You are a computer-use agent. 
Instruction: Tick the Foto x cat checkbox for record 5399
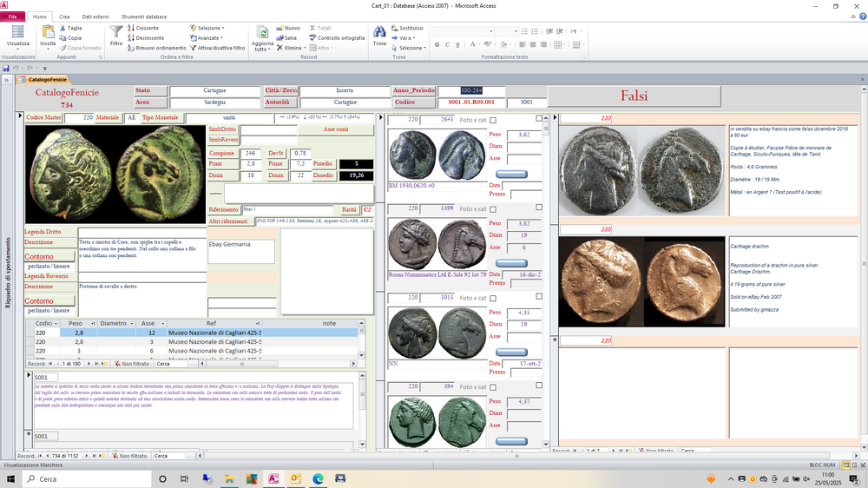[x=493, y=208]
